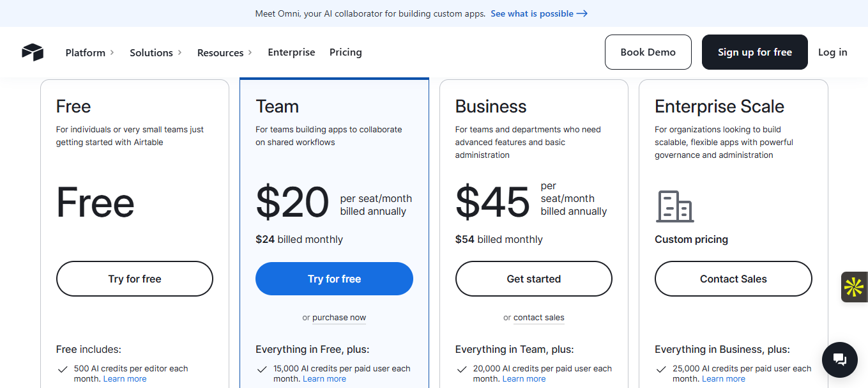Open the Resources dropdown
Screen dimensions: 868x388
coord(224,52)
